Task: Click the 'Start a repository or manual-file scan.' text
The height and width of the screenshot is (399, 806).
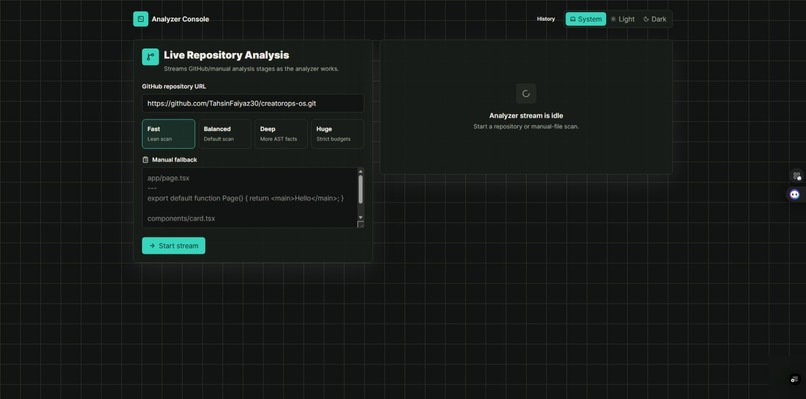Action: click(526, 126)
